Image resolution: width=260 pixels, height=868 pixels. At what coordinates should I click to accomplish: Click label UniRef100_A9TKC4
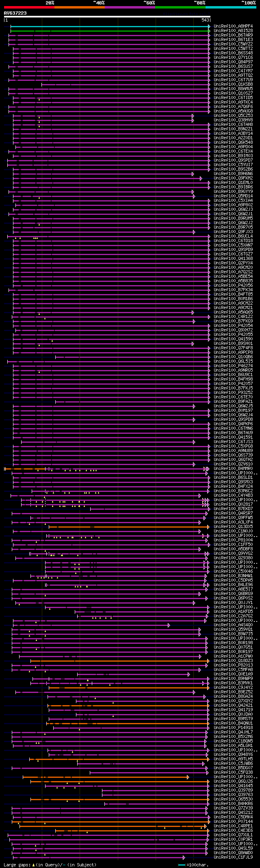(233, 102)
